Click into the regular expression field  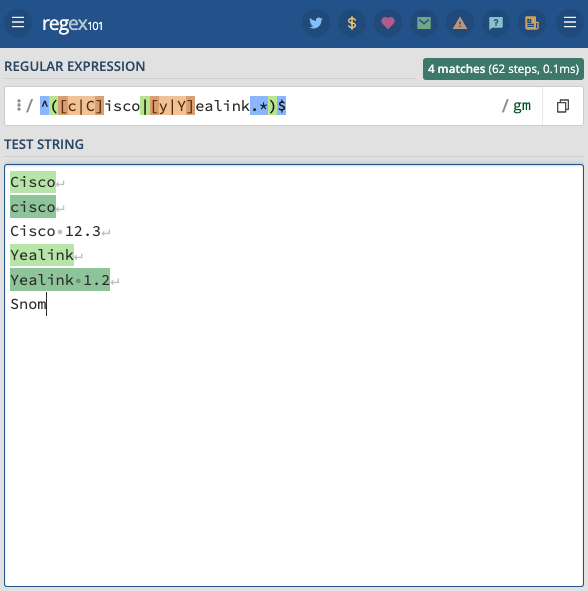point(264,106)
